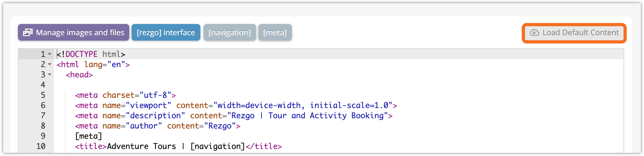Click the [meta] placeholder on code line 9

click(x=88, y=136)
